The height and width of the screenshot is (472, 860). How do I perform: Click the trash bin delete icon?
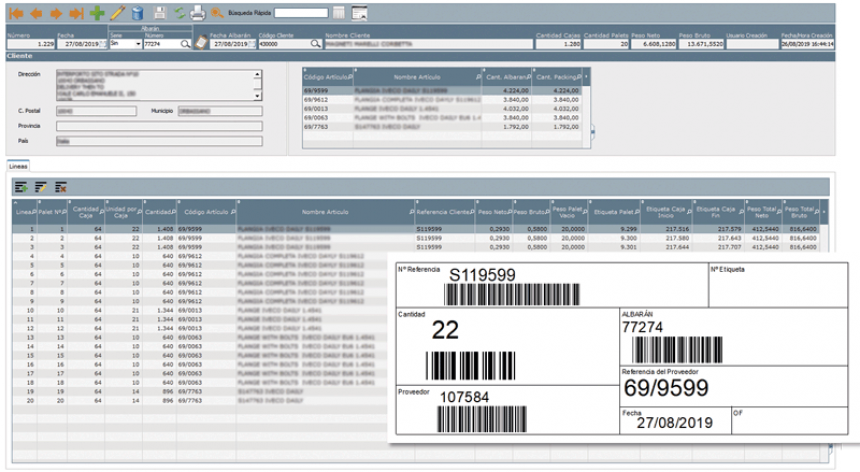[x=137, y=13]
